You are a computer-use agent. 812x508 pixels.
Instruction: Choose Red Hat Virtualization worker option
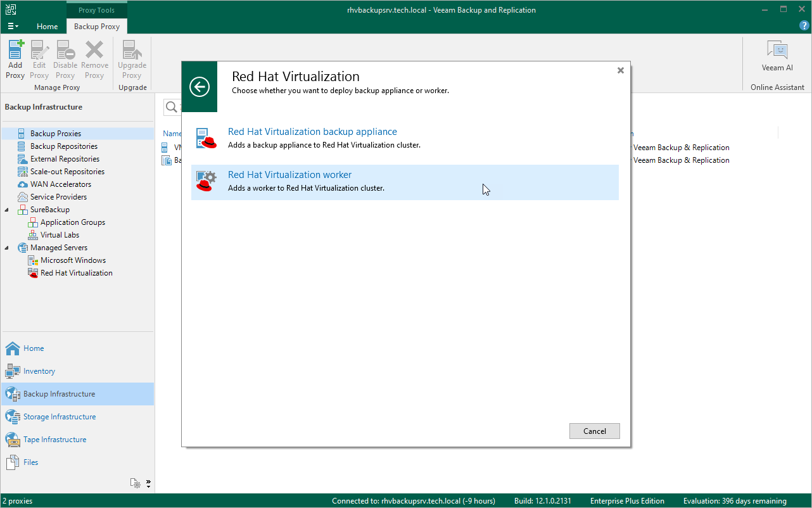[x=405, y=182]
